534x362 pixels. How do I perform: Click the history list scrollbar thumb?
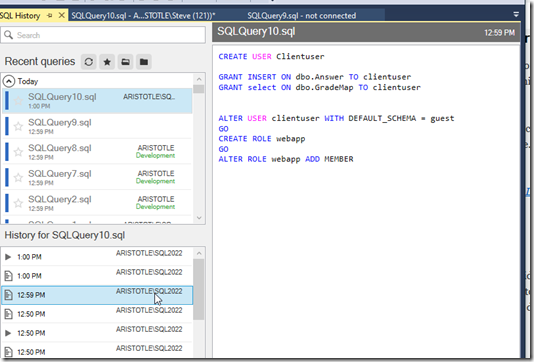[x=199, y=289]
